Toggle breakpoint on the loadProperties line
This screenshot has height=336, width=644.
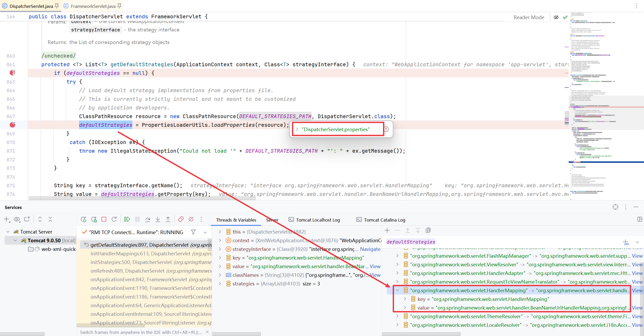tap(12, 125)
